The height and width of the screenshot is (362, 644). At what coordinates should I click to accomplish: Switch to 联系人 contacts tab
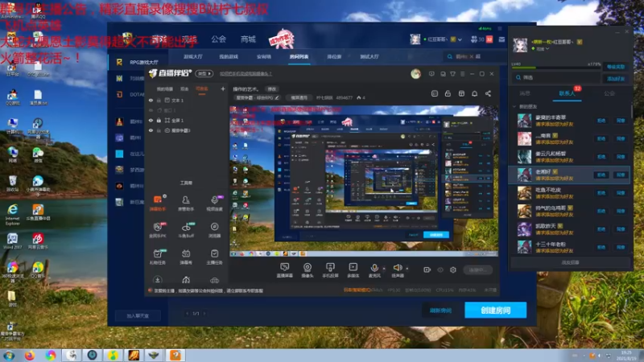(567, 93)
